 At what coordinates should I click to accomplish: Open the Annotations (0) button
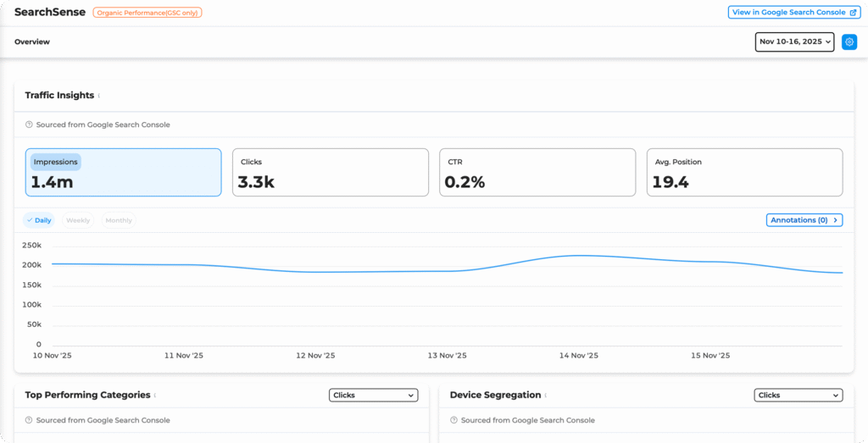pos(804,220)
